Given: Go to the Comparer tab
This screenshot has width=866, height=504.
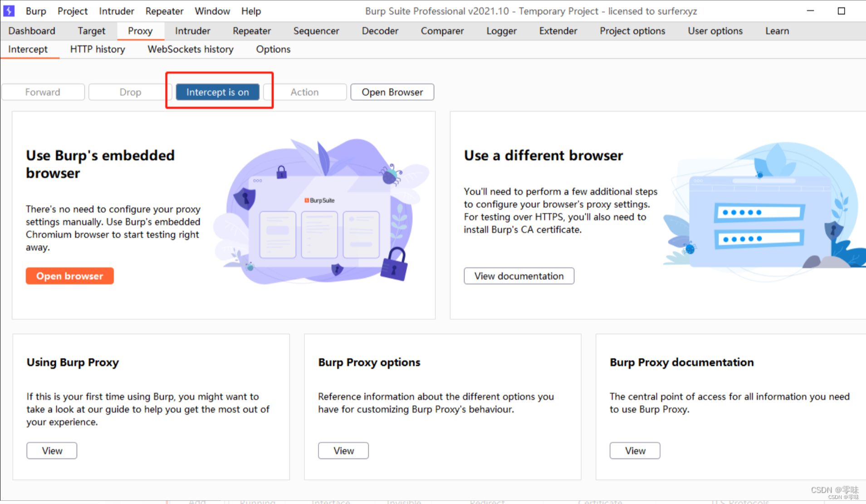Looking at the screenshot, I should (x=442, y=31).
